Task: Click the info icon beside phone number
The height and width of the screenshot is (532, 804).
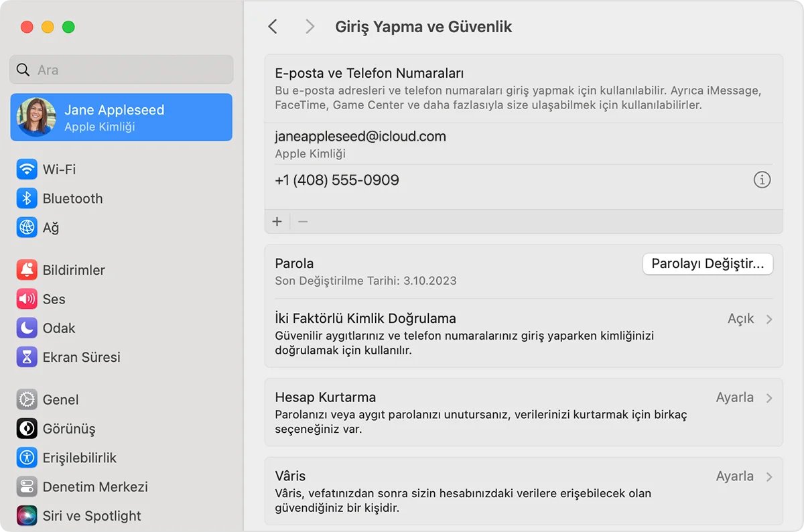Action: point(762,180)
